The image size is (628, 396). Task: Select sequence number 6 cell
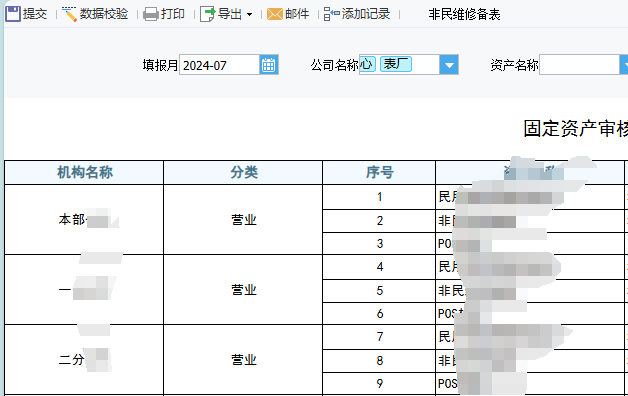pyautogui.click(x=379, y=314)
